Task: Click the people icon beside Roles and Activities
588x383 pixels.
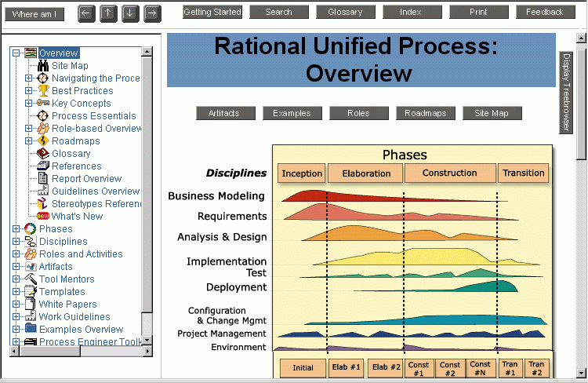Action: coord(31,254)
